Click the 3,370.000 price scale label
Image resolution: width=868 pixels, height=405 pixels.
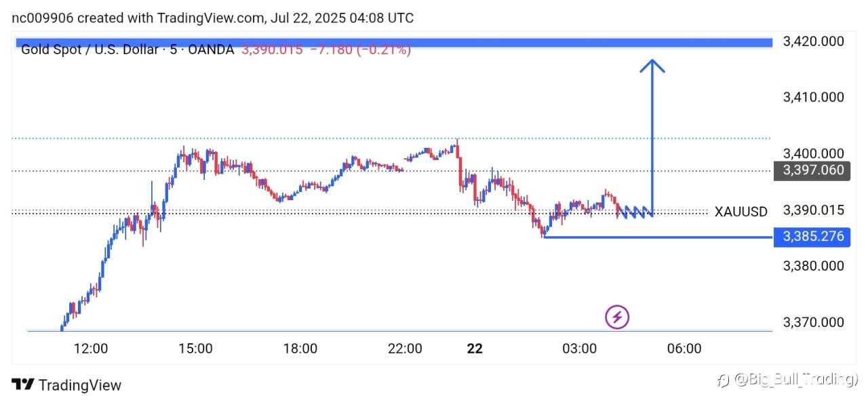tap(813, 322)
